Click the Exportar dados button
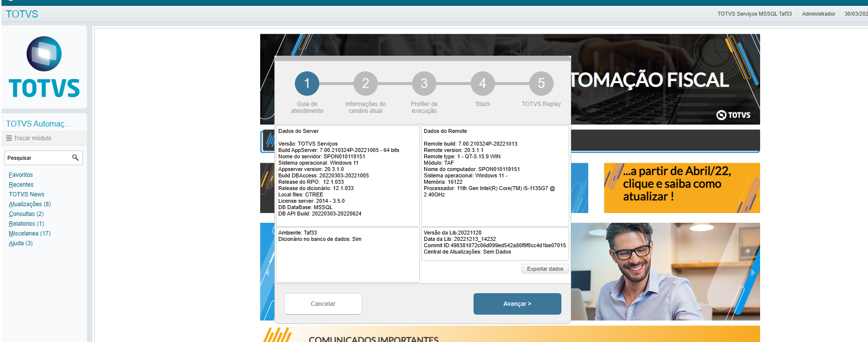The width and height of the screenshot is (868, 342). click(x=545, y=269)
